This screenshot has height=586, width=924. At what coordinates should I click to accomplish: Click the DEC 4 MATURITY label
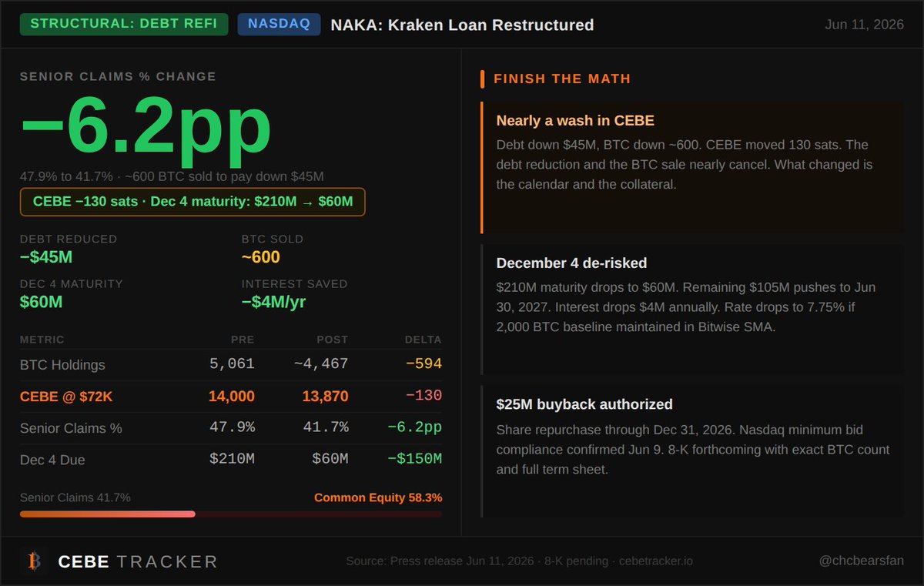pyautogui.click(x=72, y=284)
